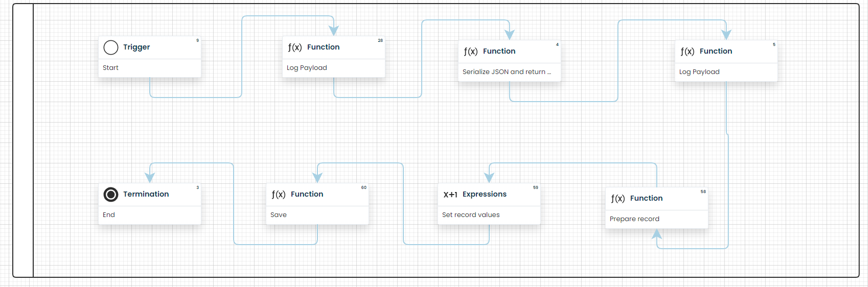This screenshot has height=287, width=868.
Task: Select the Termination node title
Action: tap(146, 194)
